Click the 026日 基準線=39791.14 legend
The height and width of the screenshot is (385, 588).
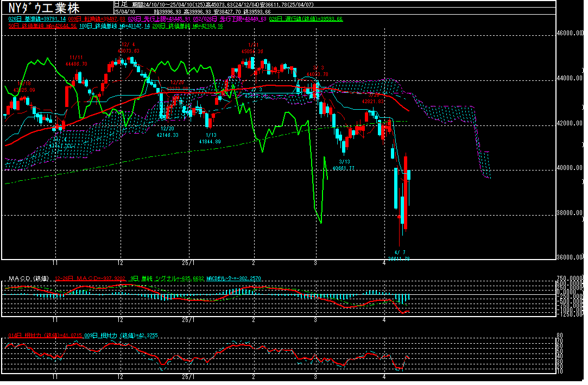click(x=37, y=19)
